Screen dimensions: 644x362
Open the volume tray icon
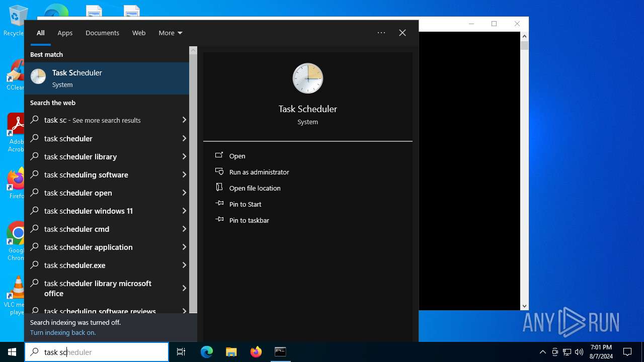[x=579, y=352]
